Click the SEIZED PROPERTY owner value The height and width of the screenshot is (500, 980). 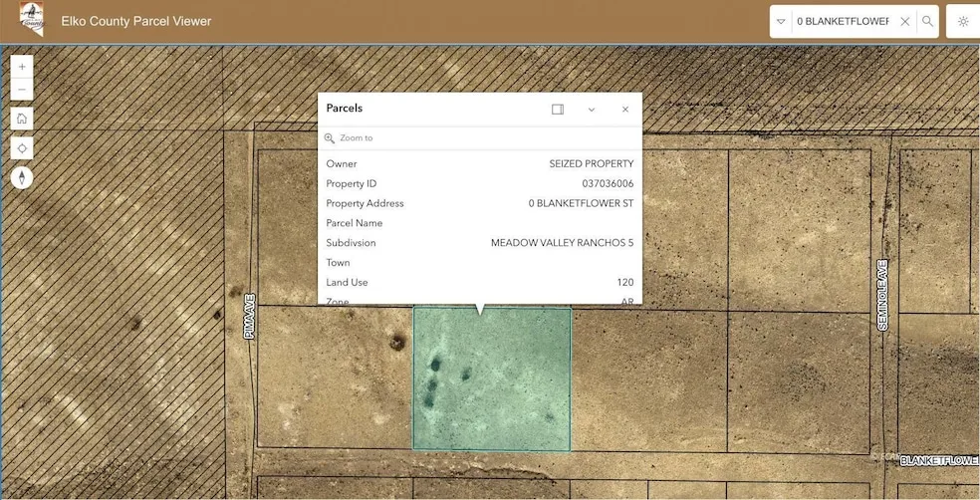591,164
